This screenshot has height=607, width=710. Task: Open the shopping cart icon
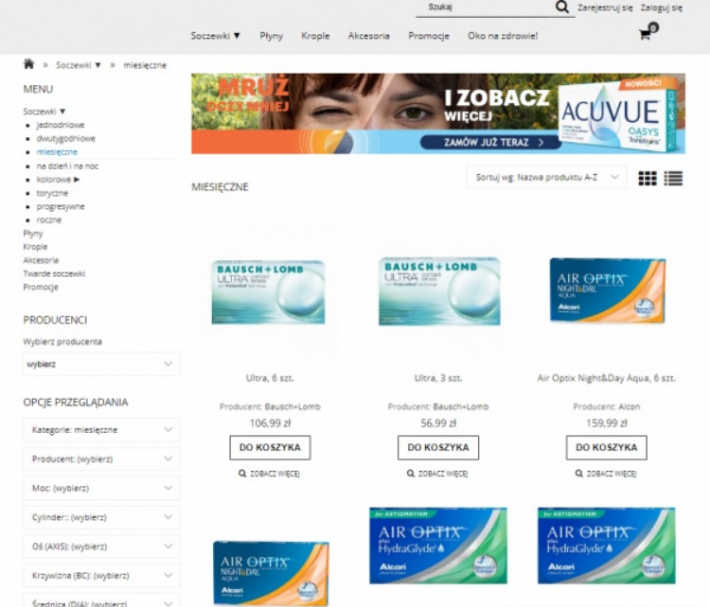pyautogui.click(x=646, y=34)
